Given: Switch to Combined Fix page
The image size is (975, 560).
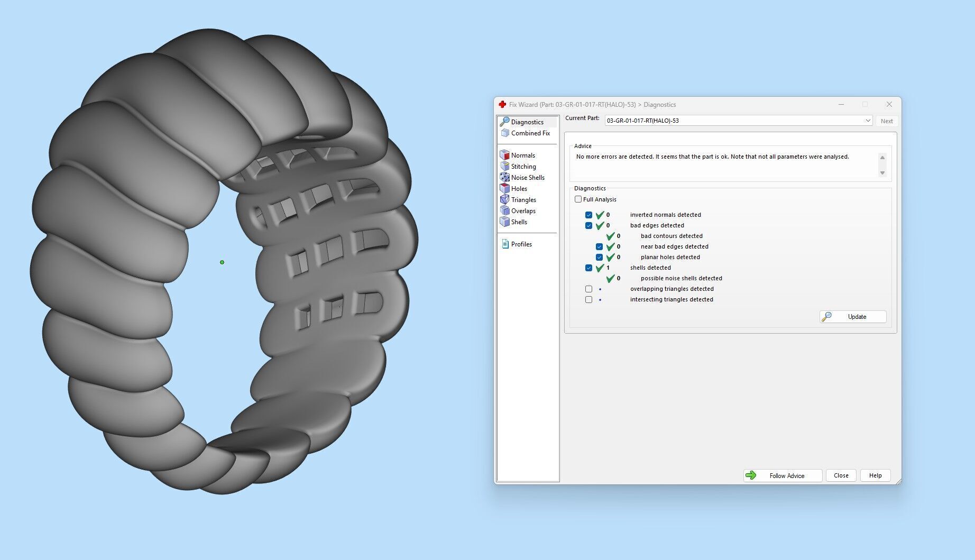Looking at the screenshot, I should coord(530,133).
